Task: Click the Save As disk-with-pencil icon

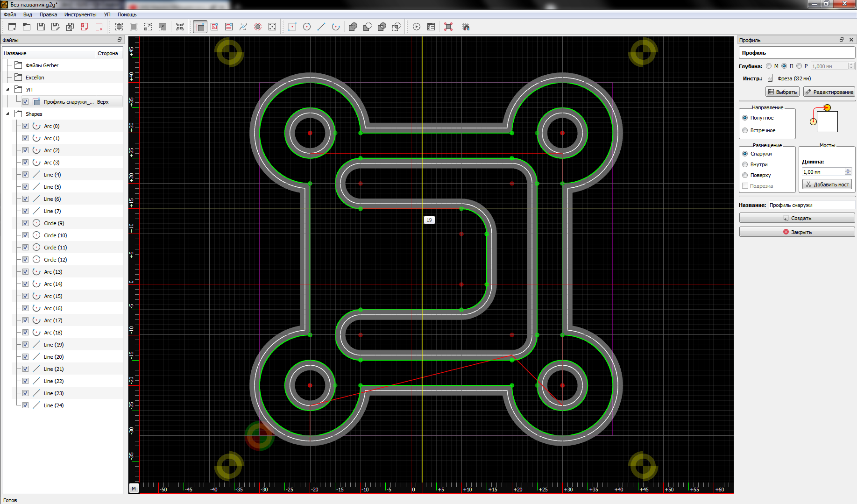Action: (x=56, y=27)
